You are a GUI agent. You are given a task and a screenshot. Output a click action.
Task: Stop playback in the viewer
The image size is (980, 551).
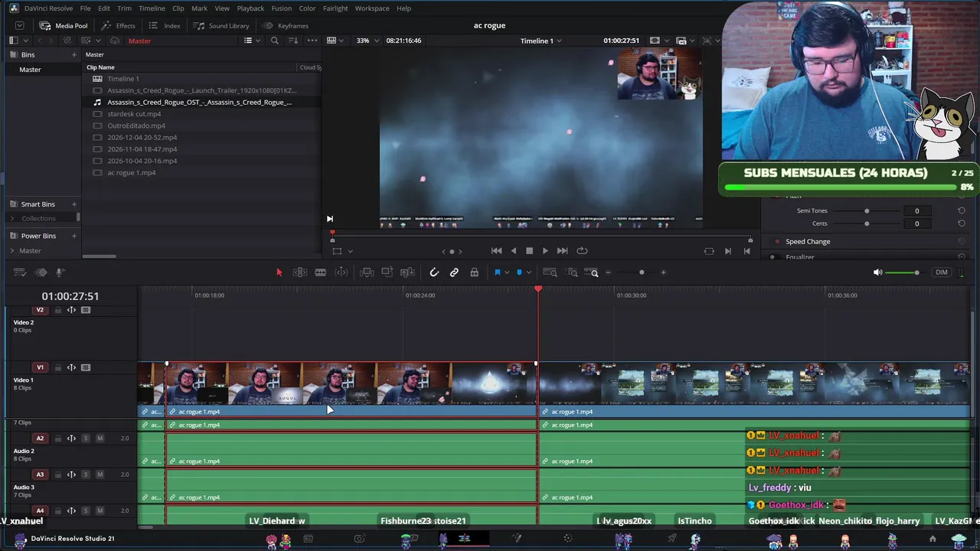point(529,251)
